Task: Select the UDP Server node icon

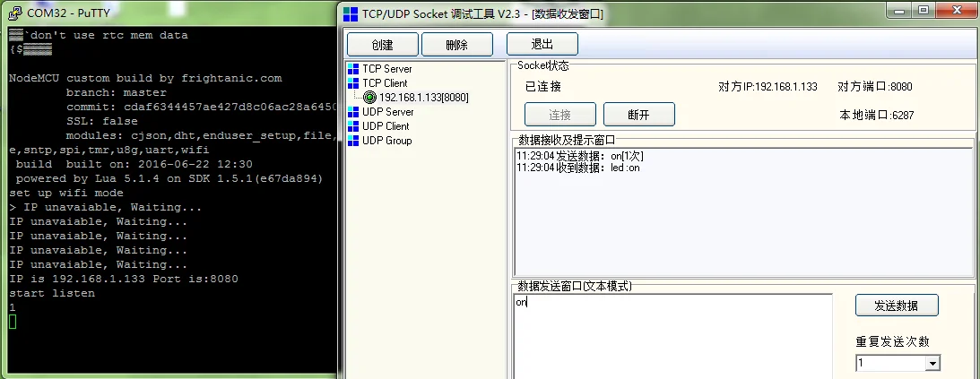Action: point(353,112)
